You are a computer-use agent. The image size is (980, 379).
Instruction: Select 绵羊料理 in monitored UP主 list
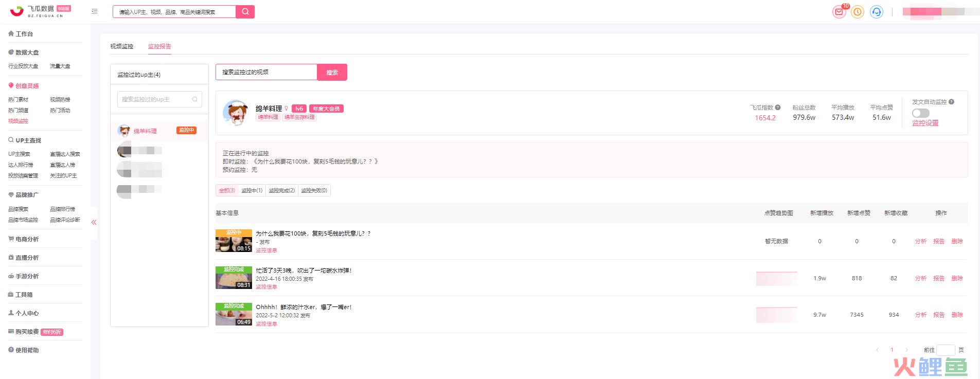pos(159,131)
